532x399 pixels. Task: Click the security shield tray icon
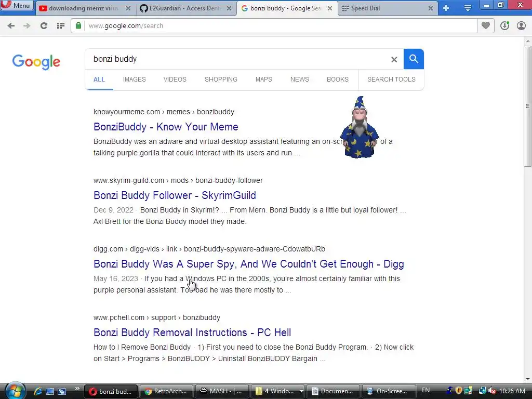click(x=459, y=391)
